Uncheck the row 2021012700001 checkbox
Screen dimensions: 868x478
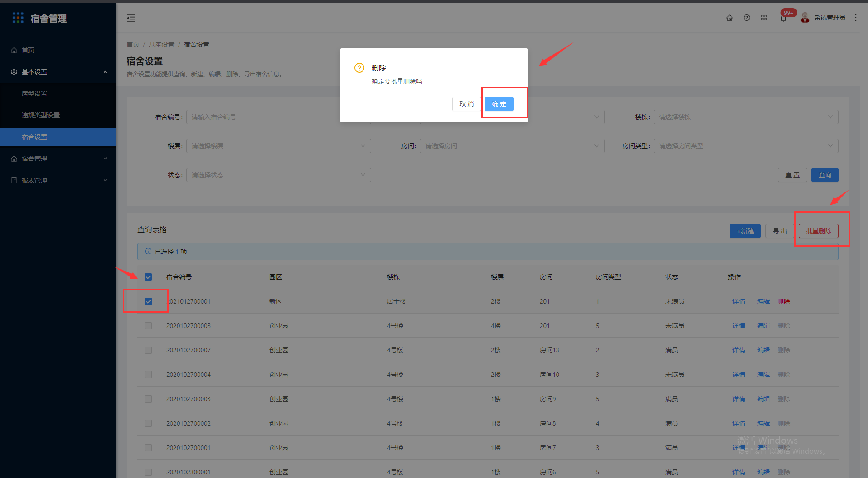pyautogui.click(x=148, y=301)
